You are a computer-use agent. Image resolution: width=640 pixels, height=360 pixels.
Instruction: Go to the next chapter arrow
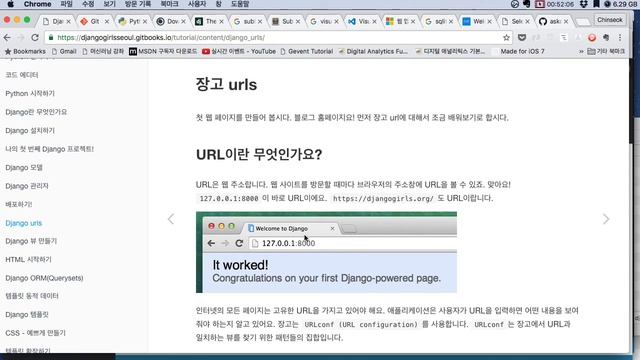606,219
